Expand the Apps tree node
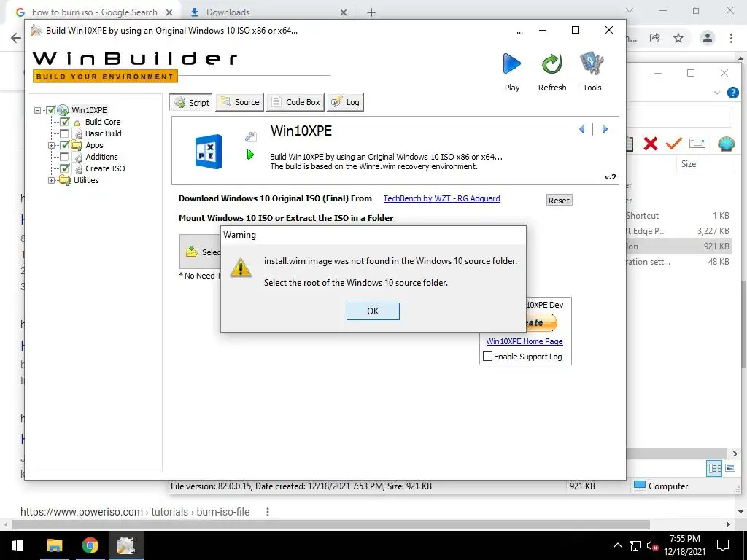The height and width of the screenshot is (560, 747). (x=52, y=145)
